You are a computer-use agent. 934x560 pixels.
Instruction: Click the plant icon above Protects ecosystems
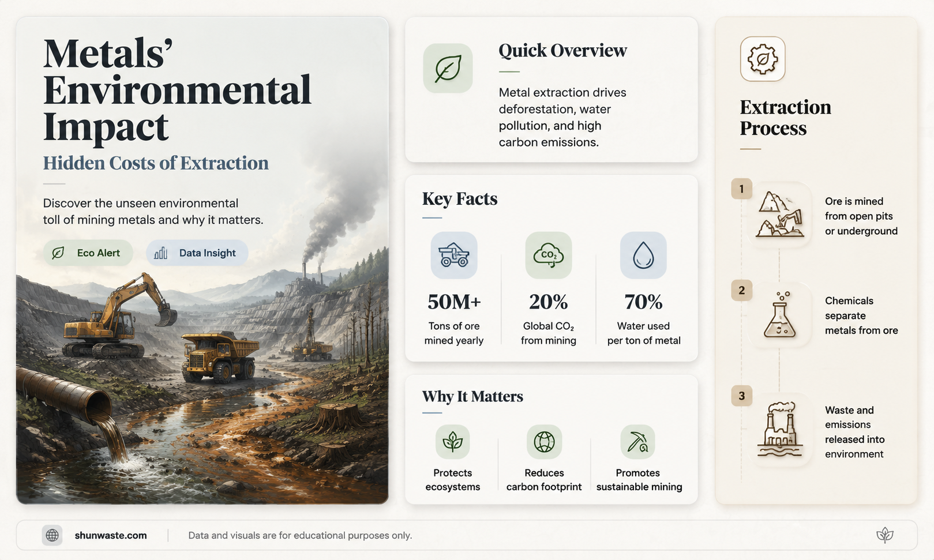(x=452, y=442)
